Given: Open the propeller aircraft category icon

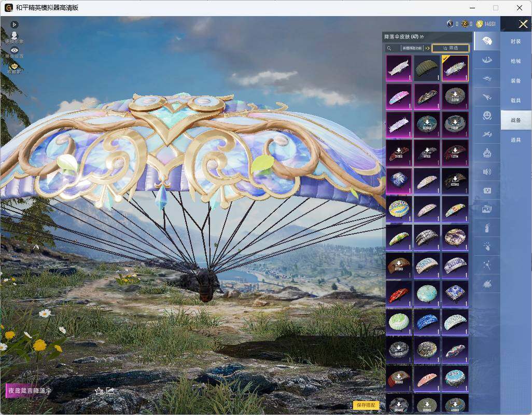Looking at the screenshot, I should click(x=487, y=79).
